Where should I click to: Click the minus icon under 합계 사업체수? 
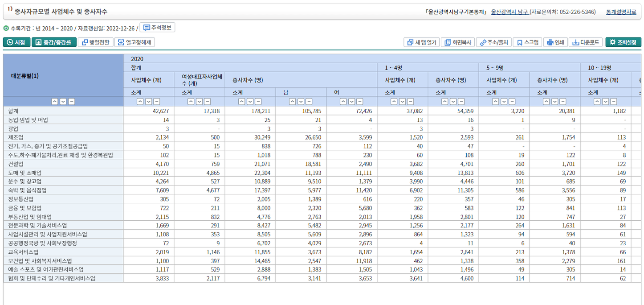tap(157, 102)
